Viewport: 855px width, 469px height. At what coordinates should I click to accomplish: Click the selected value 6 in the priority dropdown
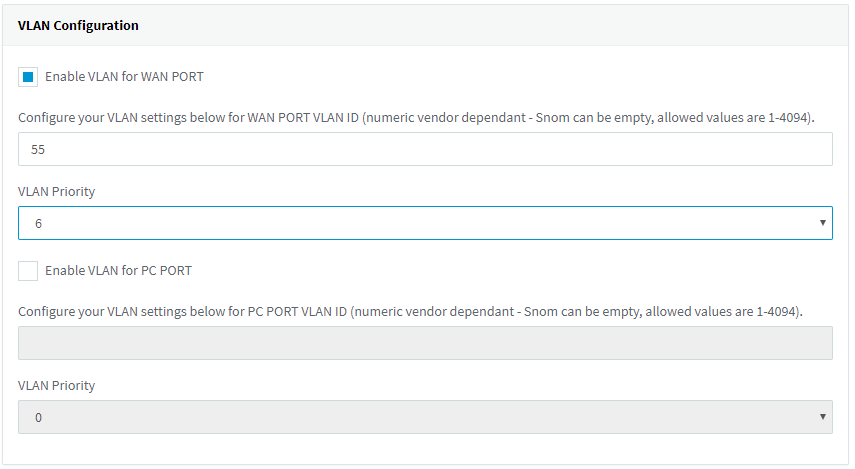point(39,224)
